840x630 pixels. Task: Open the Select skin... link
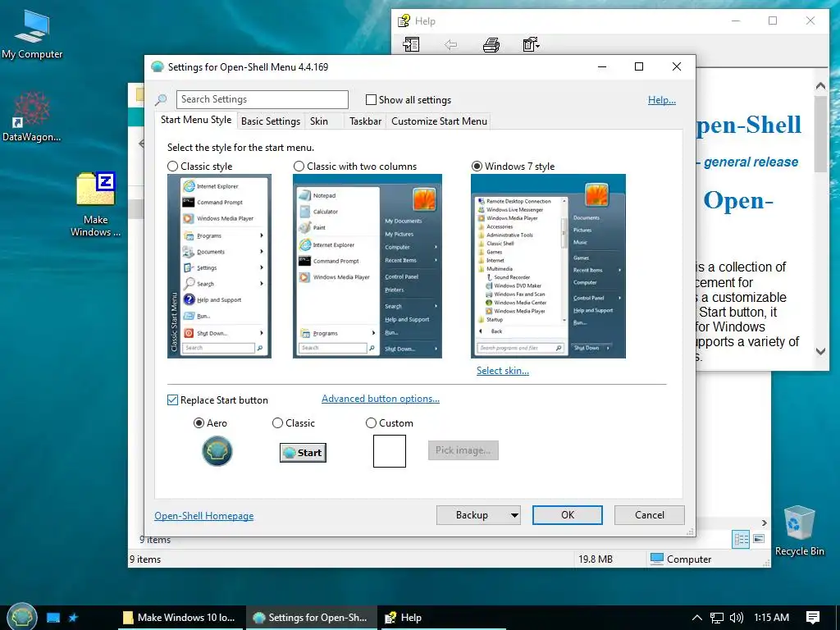coord(503,370)
